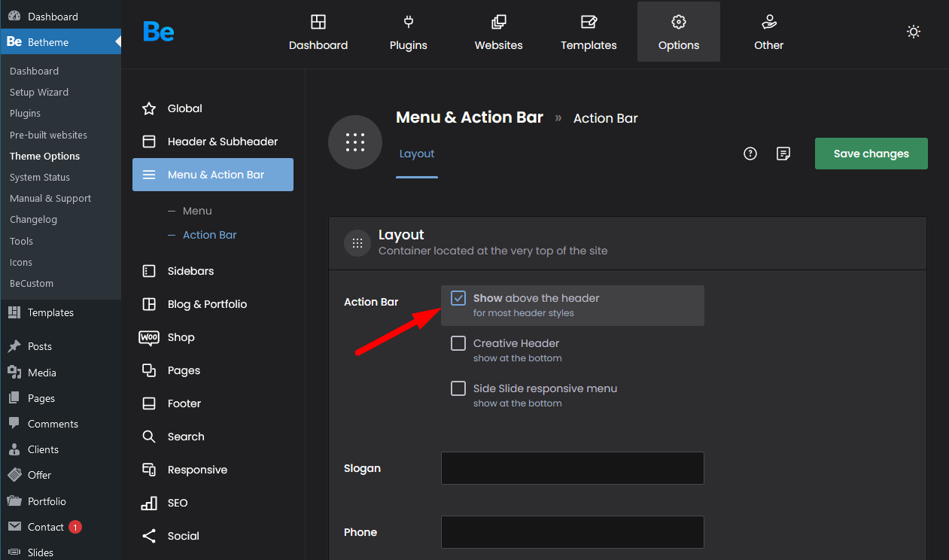The image size is (949, 560).
Task: Open Setup Wizard submenu link
Action: pos(39,92)
